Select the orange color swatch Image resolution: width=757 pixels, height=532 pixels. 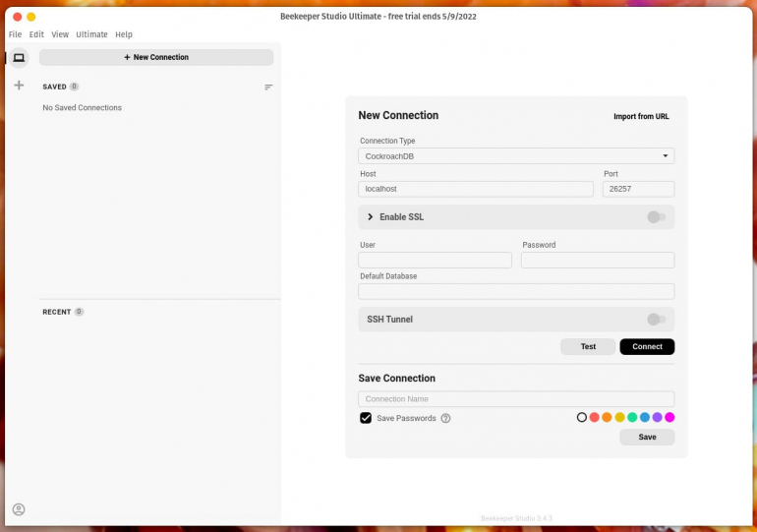coord(607,417)
